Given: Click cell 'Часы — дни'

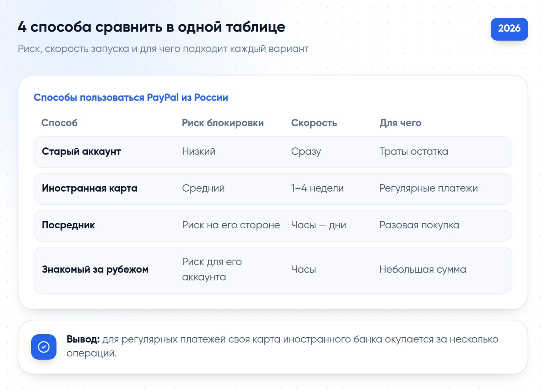Looking at the screenshot, I should [318, 225].
